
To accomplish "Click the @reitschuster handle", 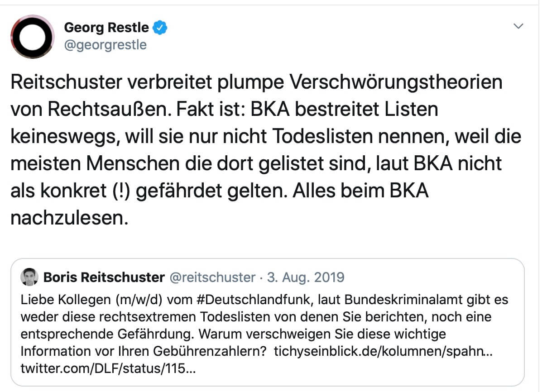I will pyautogui.click(x=212, y=277).
